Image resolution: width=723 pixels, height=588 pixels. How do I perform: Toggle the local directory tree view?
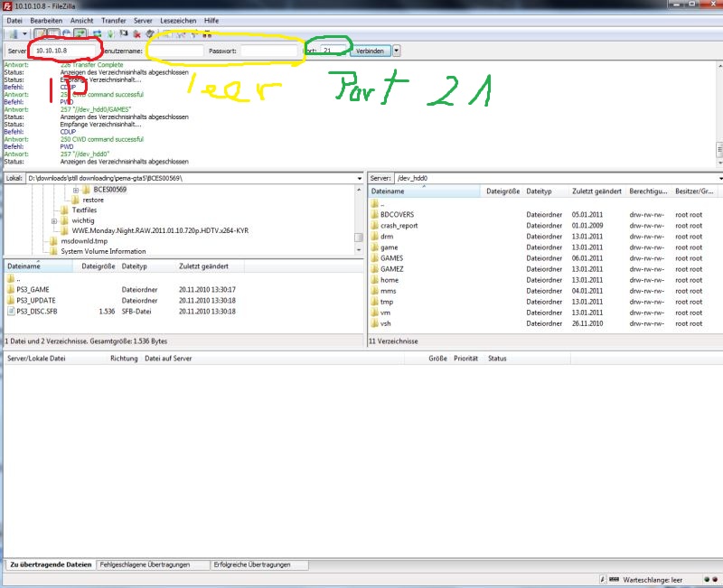[x=52, y=34]
